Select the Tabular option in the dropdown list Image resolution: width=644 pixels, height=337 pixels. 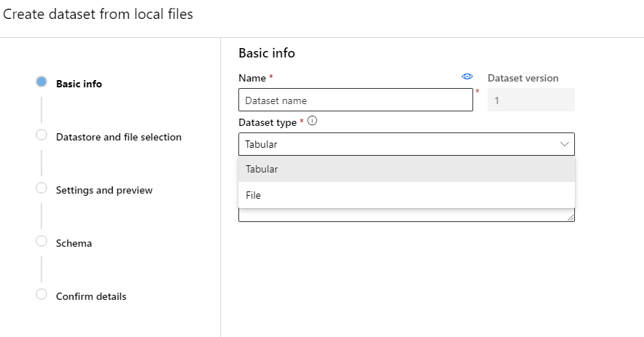(x=406, y=169)
